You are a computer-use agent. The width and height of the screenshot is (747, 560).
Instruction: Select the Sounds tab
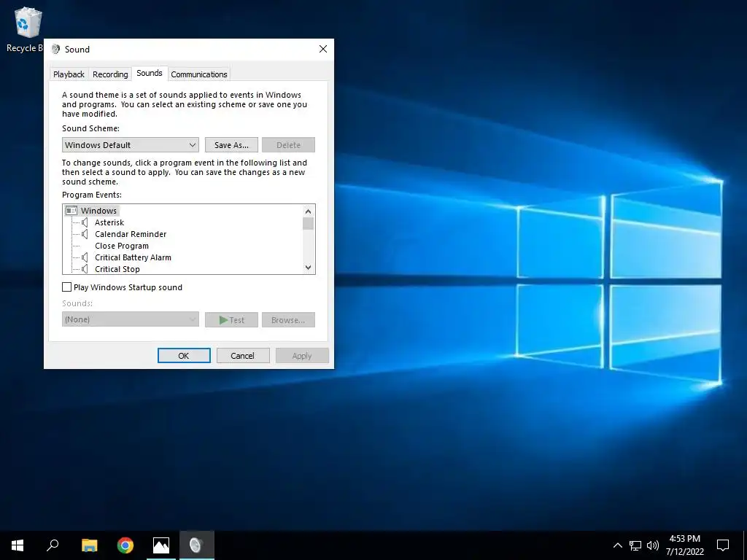coord(150,73)
